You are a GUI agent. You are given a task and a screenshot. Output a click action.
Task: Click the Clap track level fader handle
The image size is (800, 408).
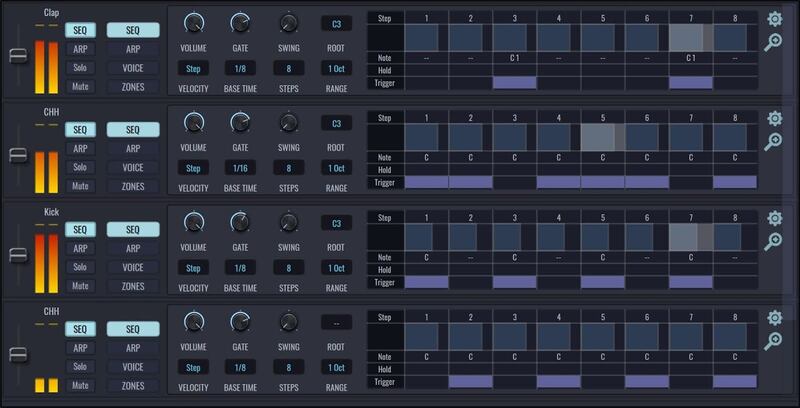tap(16, 57)
